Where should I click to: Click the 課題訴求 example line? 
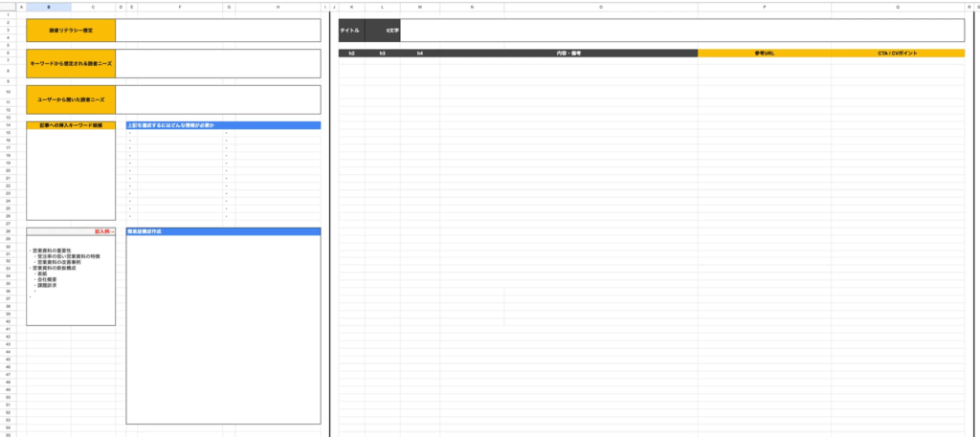pyautogui.click(x=48, y=285)
